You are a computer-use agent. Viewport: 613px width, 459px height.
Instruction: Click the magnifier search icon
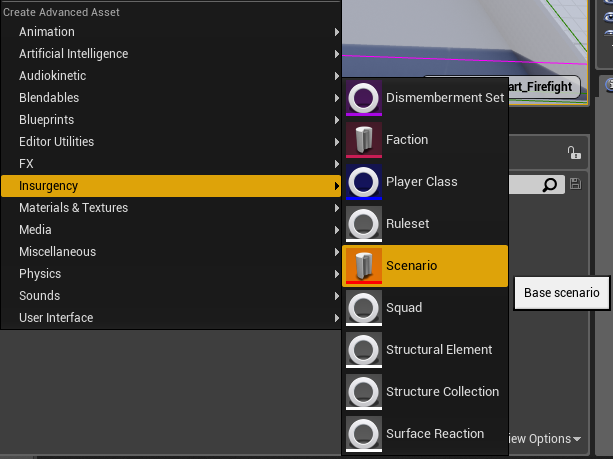(x=550, y=185)
